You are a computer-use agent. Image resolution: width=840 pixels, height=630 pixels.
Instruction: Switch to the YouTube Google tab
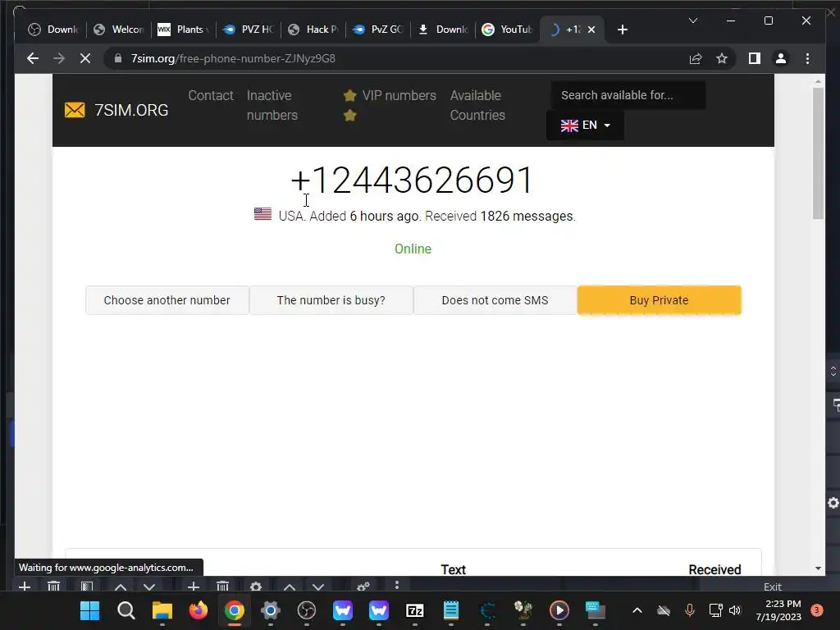coord(507,30)
